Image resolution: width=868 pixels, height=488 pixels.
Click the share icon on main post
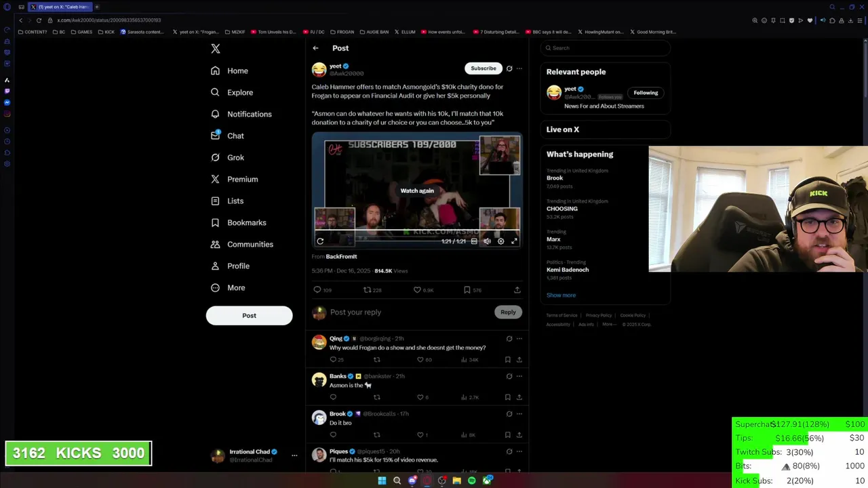(517, 290)
